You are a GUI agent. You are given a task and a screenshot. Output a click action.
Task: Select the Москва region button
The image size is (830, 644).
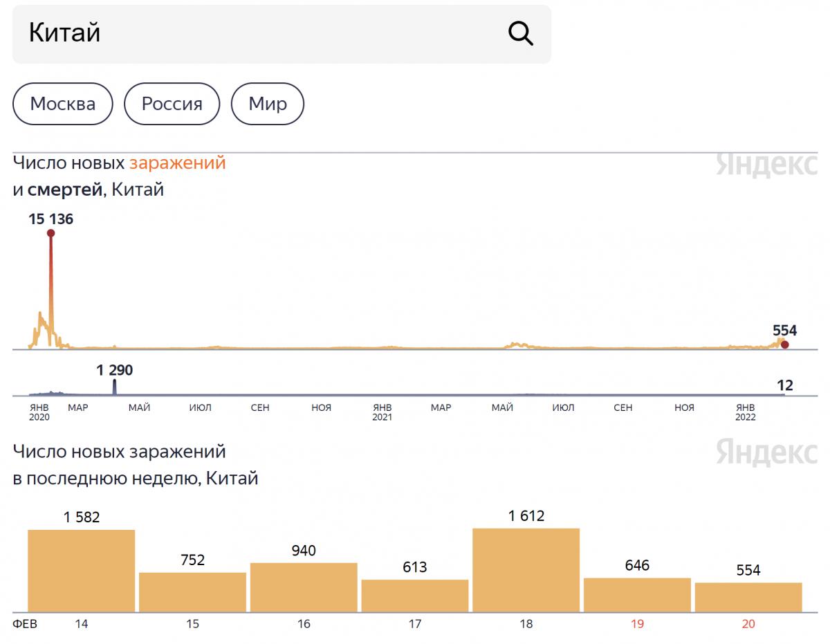63,104
